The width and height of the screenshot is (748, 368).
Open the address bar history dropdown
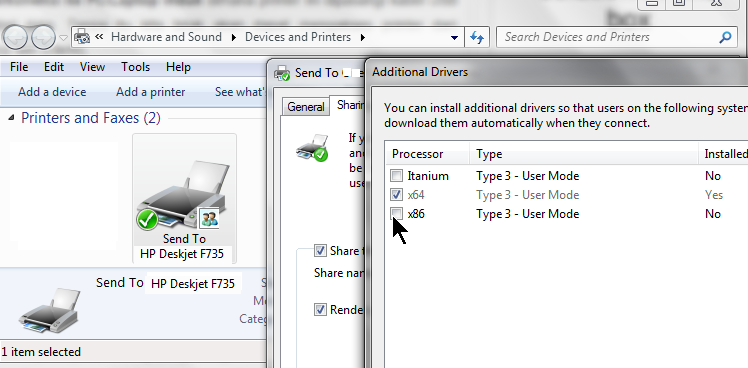(x=455, y=37)
